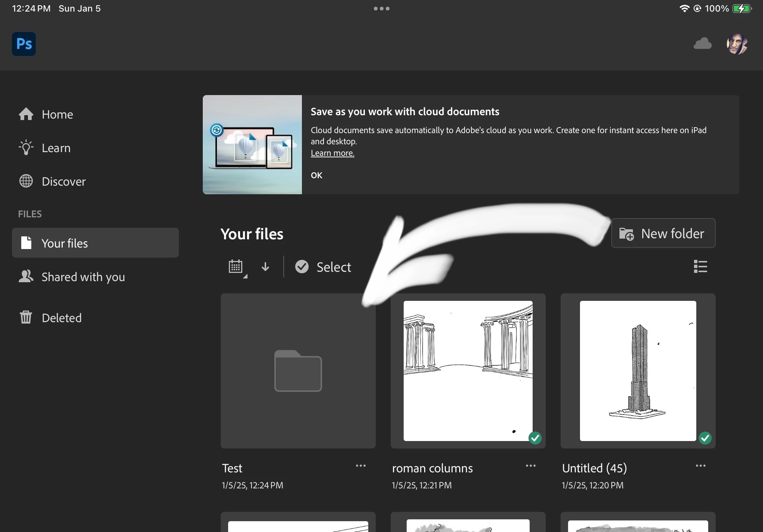Viewport: 763px width, 532px height.
Task: Click the Photoshop Ps logo icon
Action: point(24,44)
